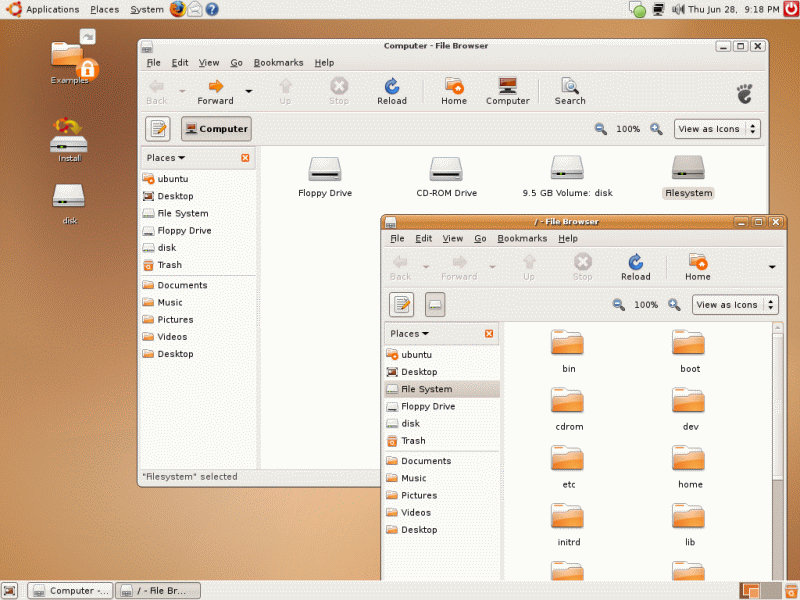Image resolution: width=800 pixels, height=600 pixels.
Task: Open Floppy Drive in / File Browser sidebar
Action: point(442,406)
